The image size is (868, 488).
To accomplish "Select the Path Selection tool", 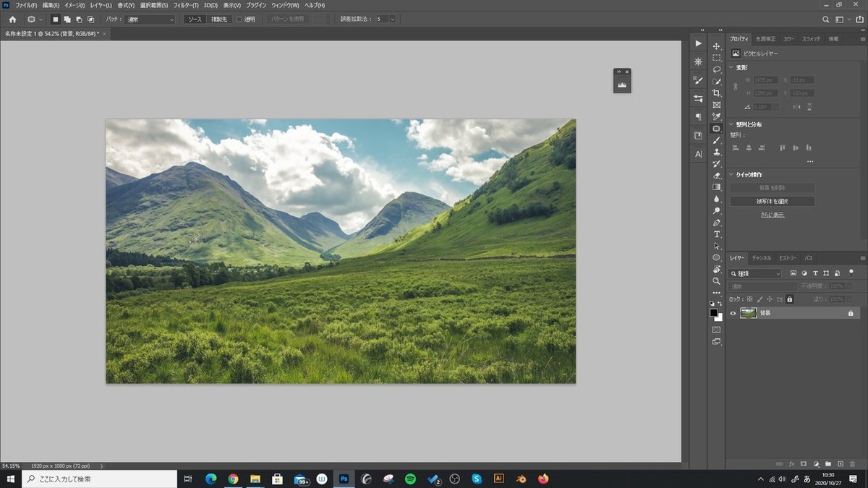I will [x=717, y=246].
